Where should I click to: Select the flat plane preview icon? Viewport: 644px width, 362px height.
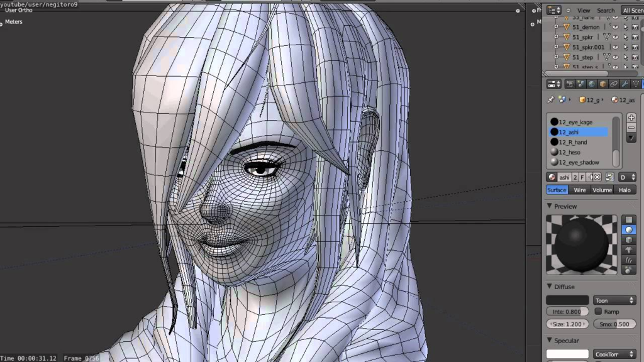point(628,219)
